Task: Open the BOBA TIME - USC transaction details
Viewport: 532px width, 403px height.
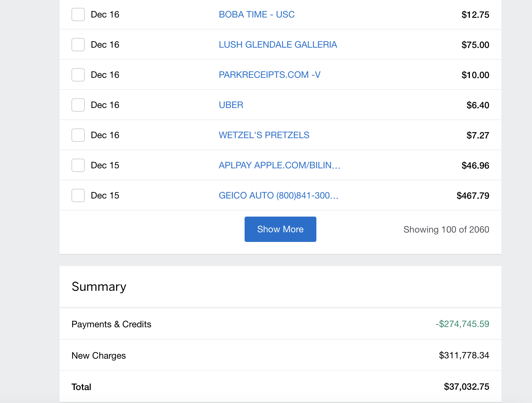Action: tap(257, 14)
